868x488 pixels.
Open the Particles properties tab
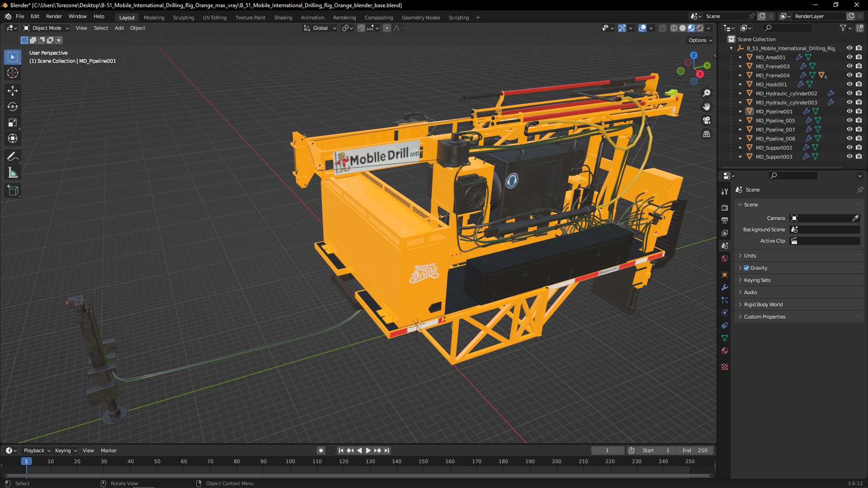coord(725,300)
